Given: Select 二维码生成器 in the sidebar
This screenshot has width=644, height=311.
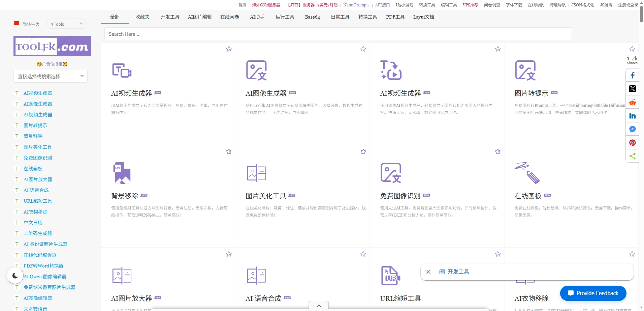Looking at the screenshot, I should 38,233.
